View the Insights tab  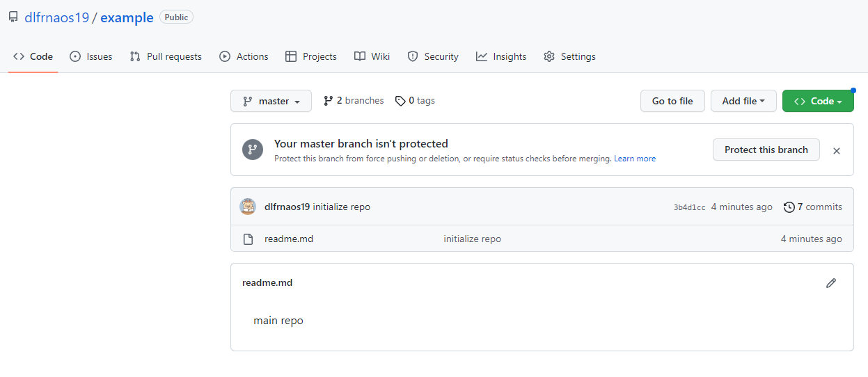[x=501, y=56]
